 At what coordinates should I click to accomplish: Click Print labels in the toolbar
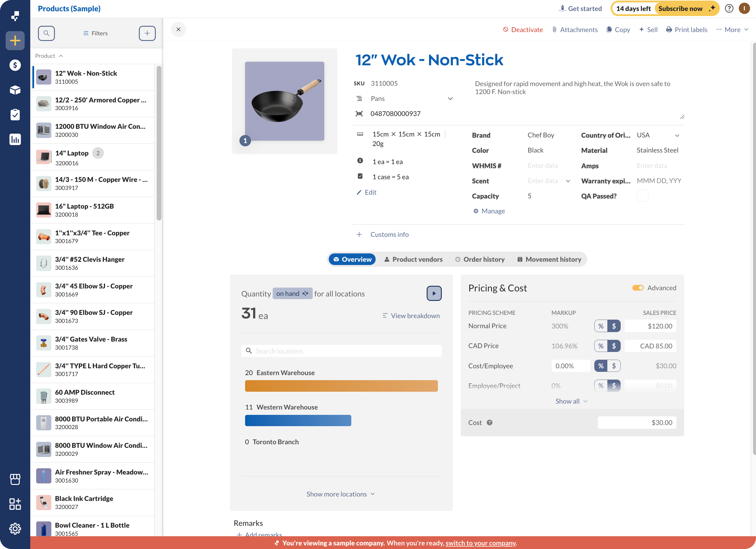[x=687, y=30]
